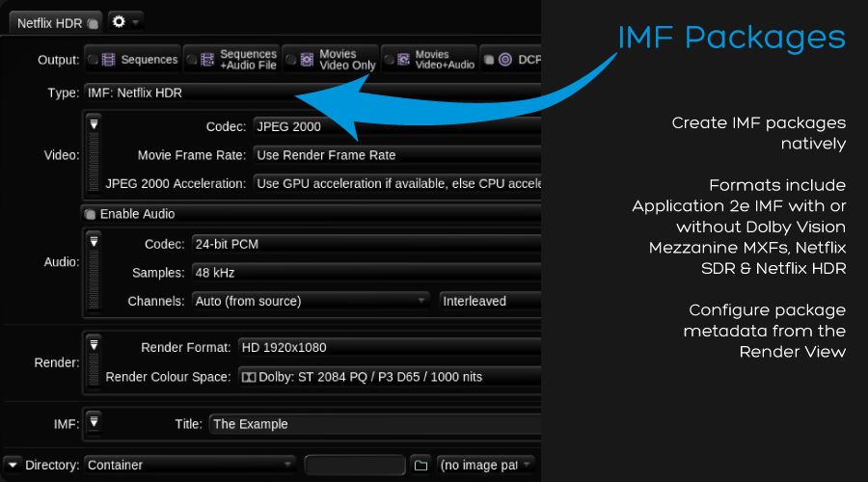
Task: Open the gear settings menu next to Netflix HDR
Action: [x=125, y=22]
